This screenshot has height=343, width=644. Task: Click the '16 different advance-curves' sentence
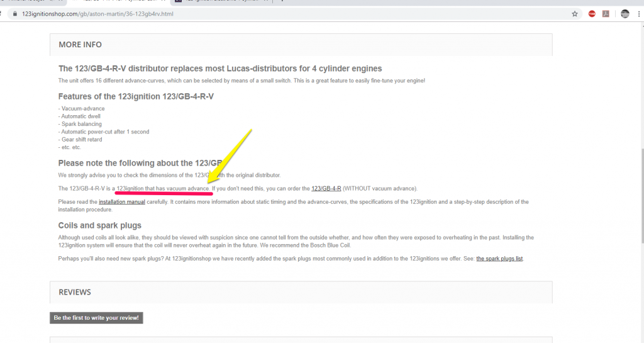tap(241, 81)
